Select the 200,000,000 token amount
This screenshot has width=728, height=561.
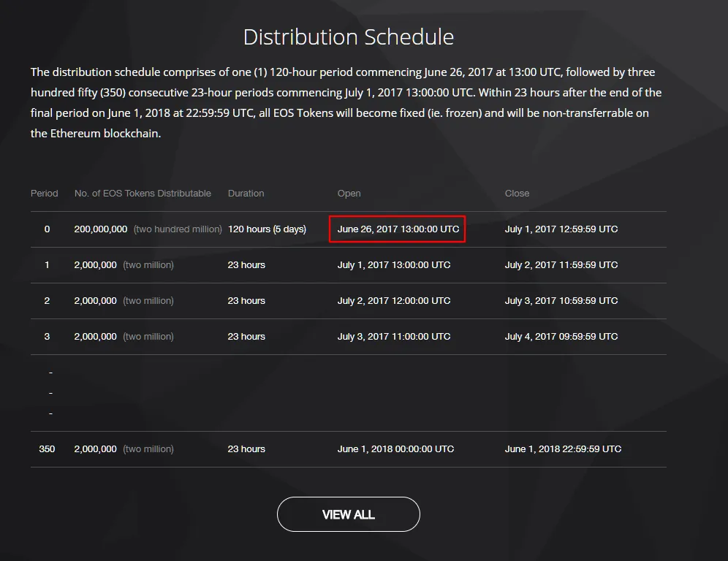pyautogui.click(x=101, y=229)
